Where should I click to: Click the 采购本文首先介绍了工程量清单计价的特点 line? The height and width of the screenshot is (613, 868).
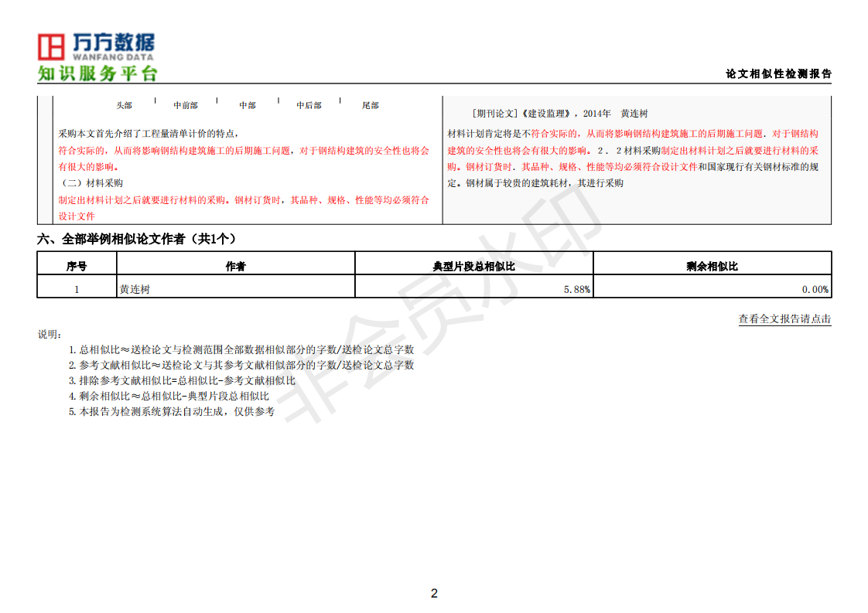[x=149, y=133]
